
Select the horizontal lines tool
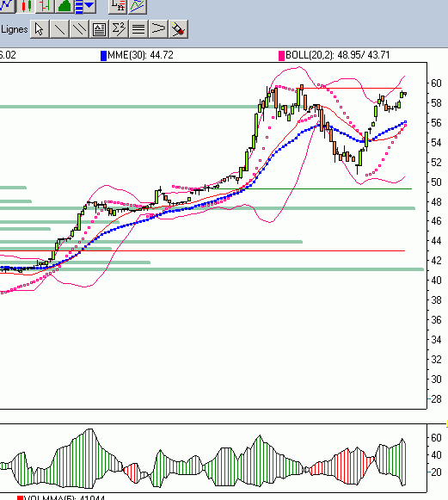coord(138,29)
